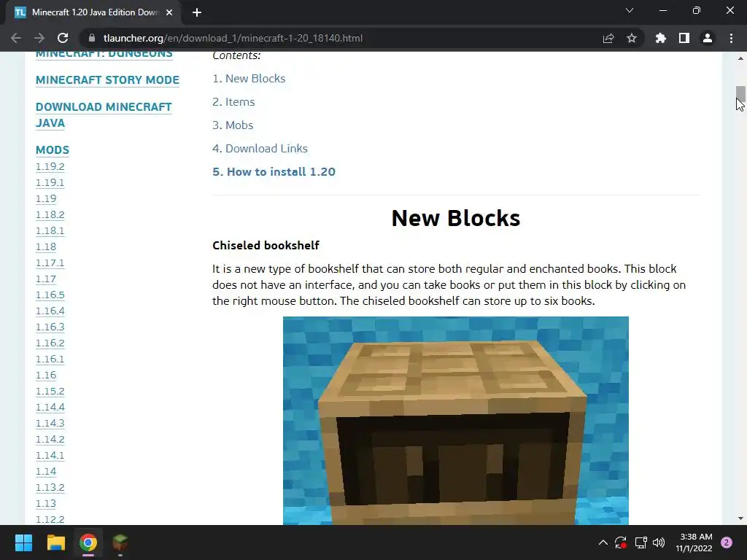Click the padlock site info icon
The image size is (747, 560).
coord(92,38)
